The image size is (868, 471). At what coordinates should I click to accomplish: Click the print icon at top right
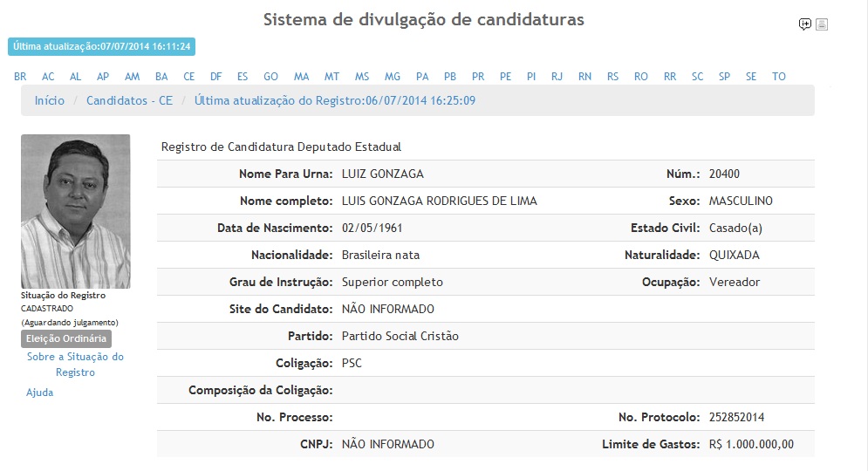[x=822, y=24]
